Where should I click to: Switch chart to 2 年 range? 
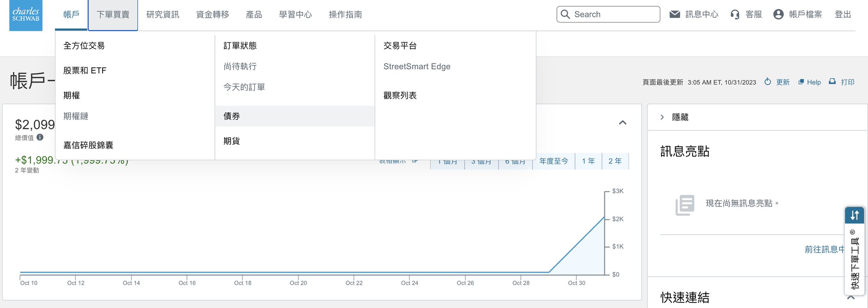pyautogui.click(x=615, y=161)
